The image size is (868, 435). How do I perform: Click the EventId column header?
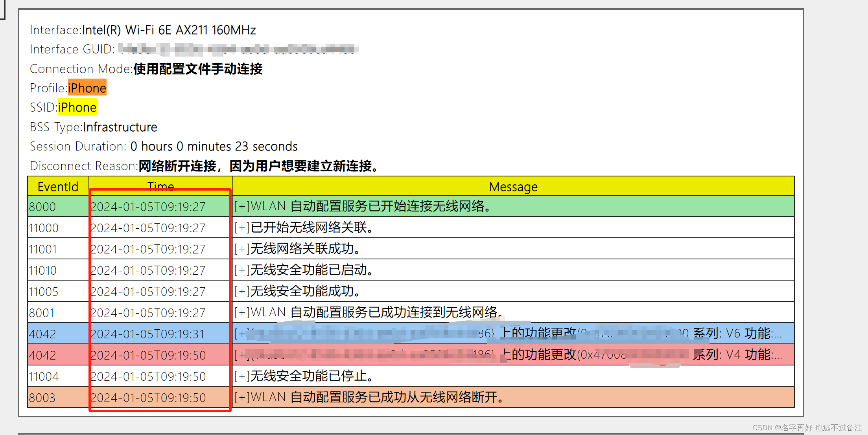click(58, 186)
